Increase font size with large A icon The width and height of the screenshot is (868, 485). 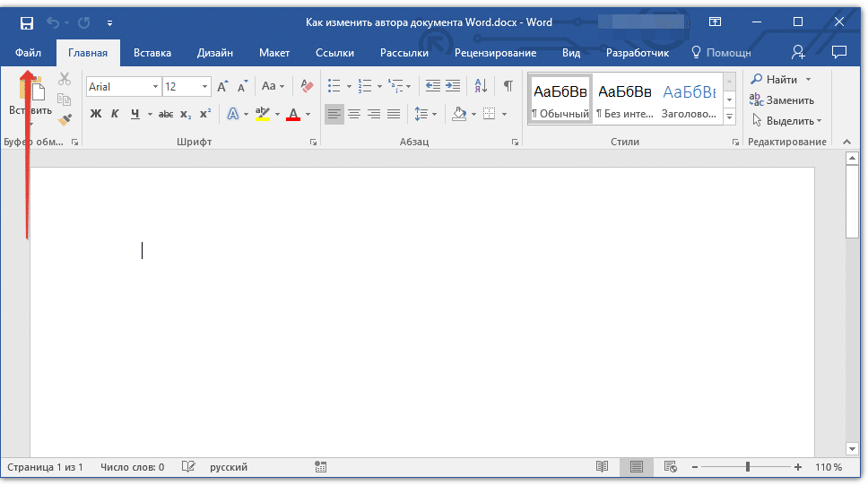pos(222,86)
